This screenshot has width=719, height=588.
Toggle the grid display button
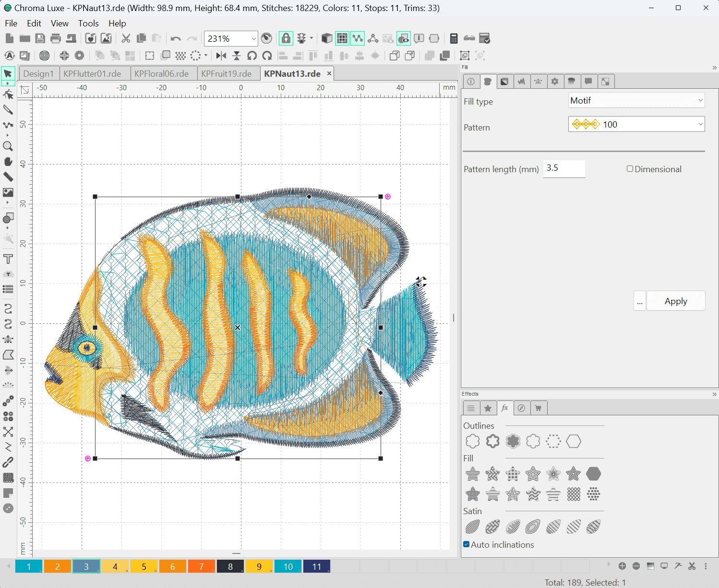coord(342,38)
